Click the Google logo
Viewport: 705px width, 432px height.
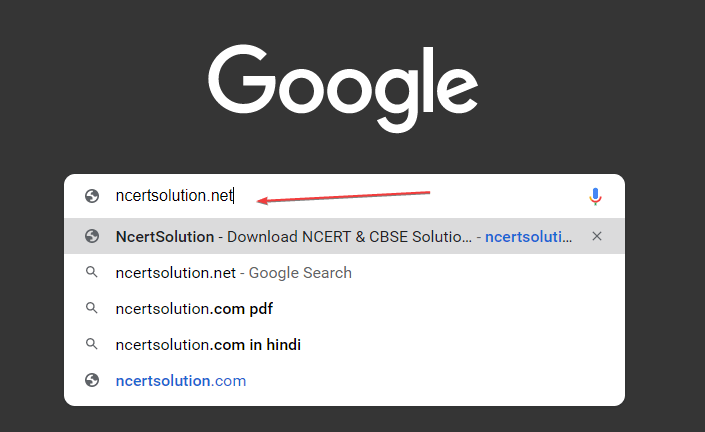[343, 89]
